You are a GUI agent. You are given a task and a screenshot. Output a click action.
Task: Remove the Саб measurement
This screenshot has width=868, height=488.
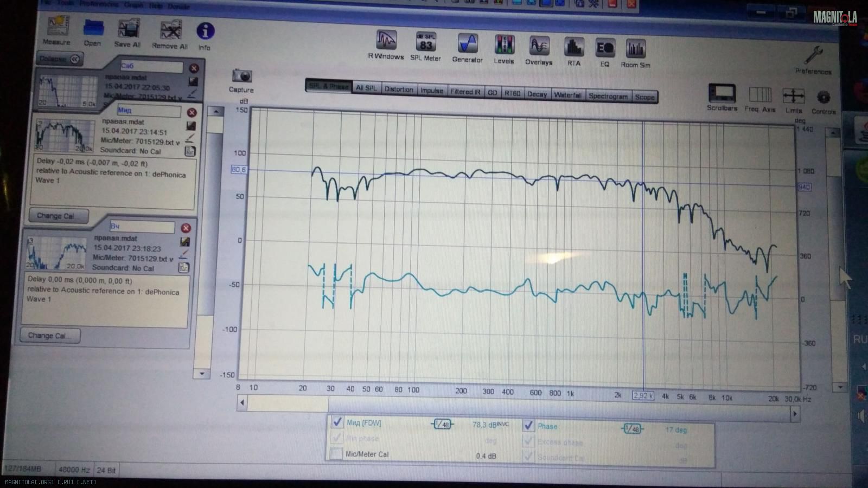[x=194, y=68]
